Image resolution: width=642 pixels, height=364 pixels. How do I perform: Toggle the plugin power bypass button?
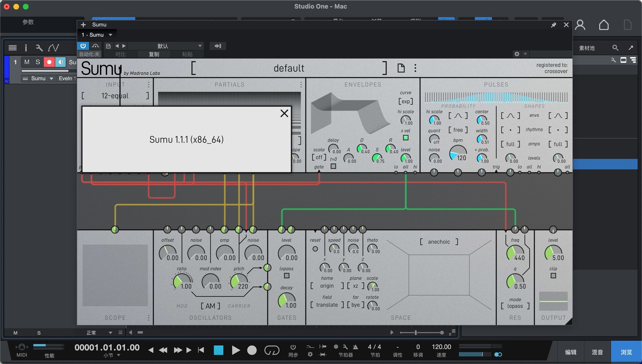(x=83, y=46)
